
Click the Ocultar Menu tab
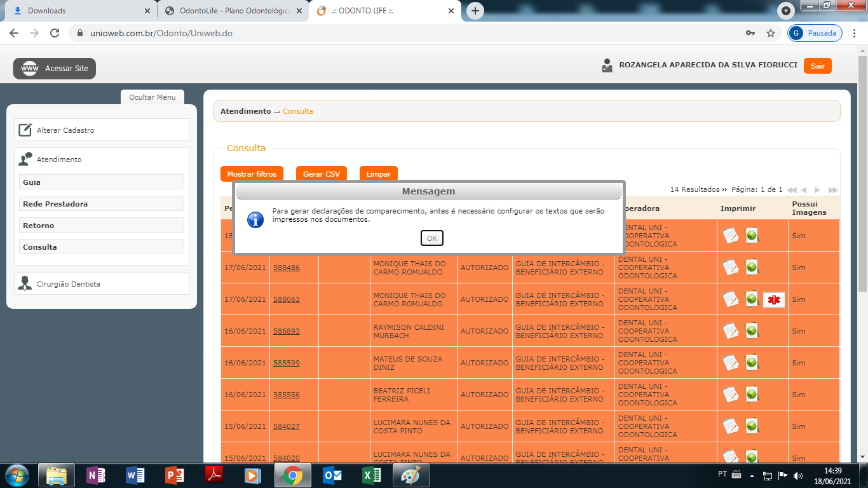(153, 97)
